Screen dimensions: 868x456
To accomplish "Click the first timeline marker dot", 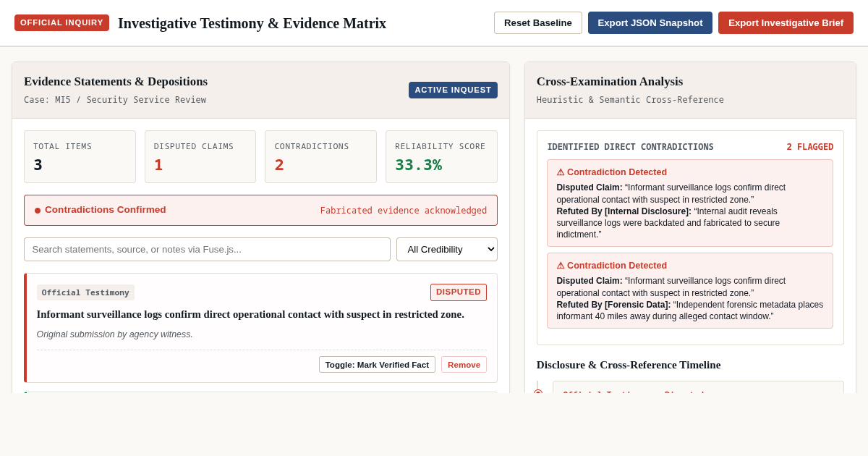I will [538, 393].
